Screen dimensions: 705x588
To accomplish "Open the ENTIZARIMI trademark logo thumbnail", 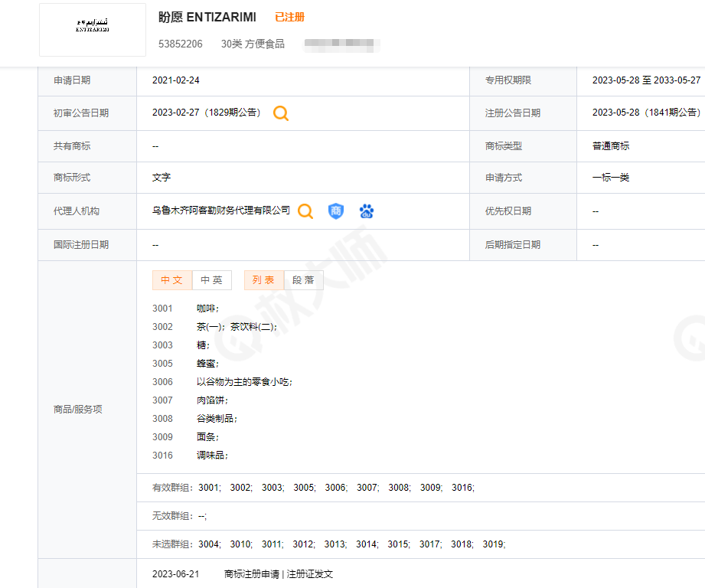I will (93, 29).
